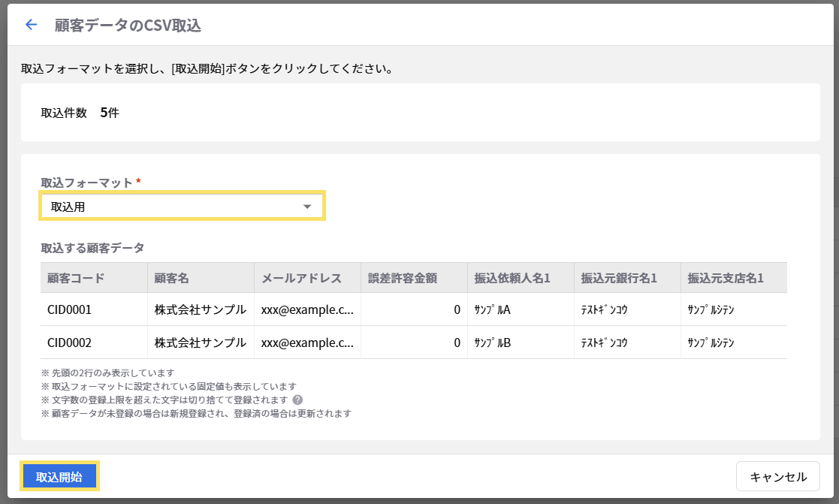Screen dimensions: 839x504
Task: Select the 誤差許容金額 column header
Action: 403,278
